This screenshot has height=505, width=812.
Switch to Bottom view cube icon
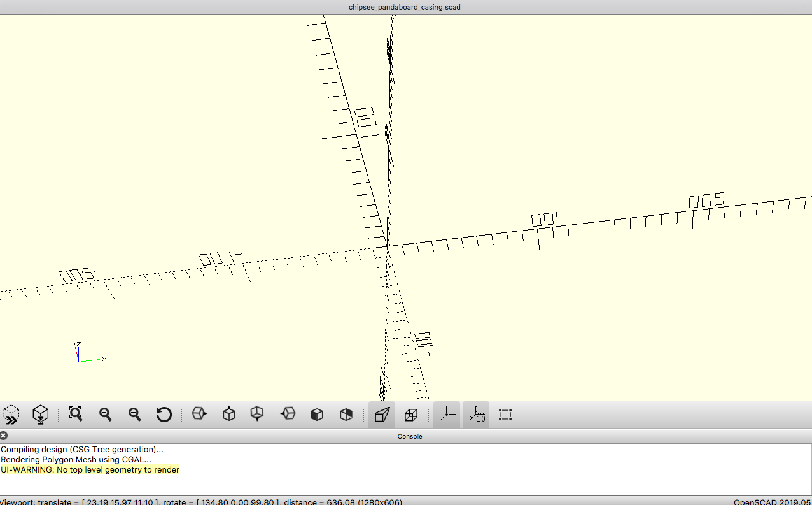(257, 415)
